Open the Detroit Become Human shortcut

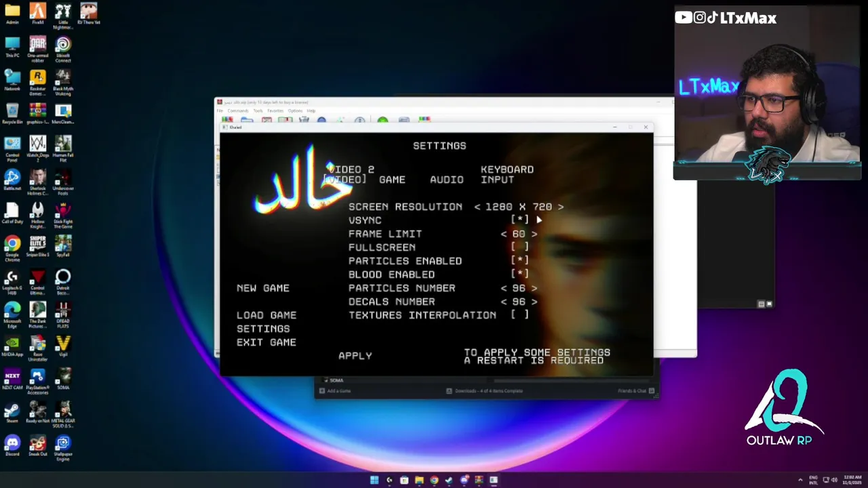[x=63, y=282]
